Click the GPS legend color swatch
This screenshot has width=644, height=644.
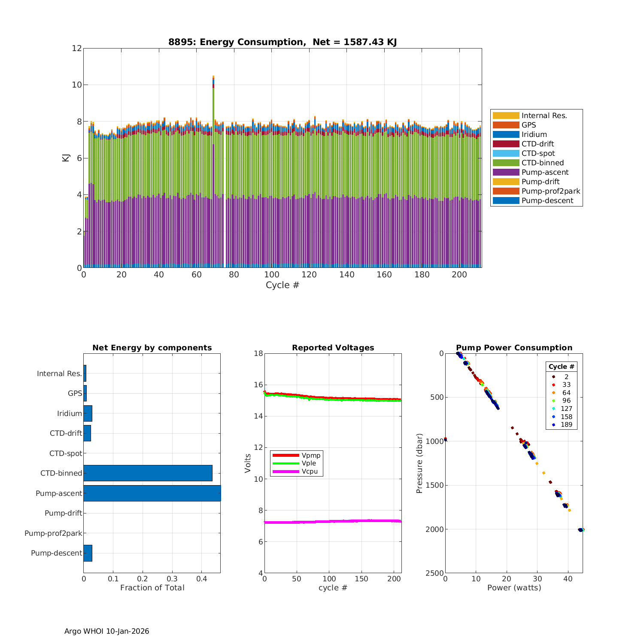pyautogui.click(x=506, y=125)
